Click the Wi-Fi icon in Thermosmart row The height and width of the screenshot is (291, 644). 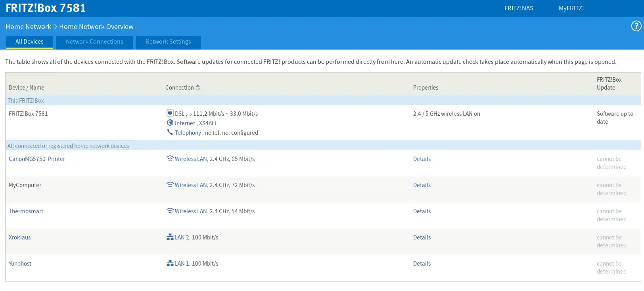(x=170, y=211)
